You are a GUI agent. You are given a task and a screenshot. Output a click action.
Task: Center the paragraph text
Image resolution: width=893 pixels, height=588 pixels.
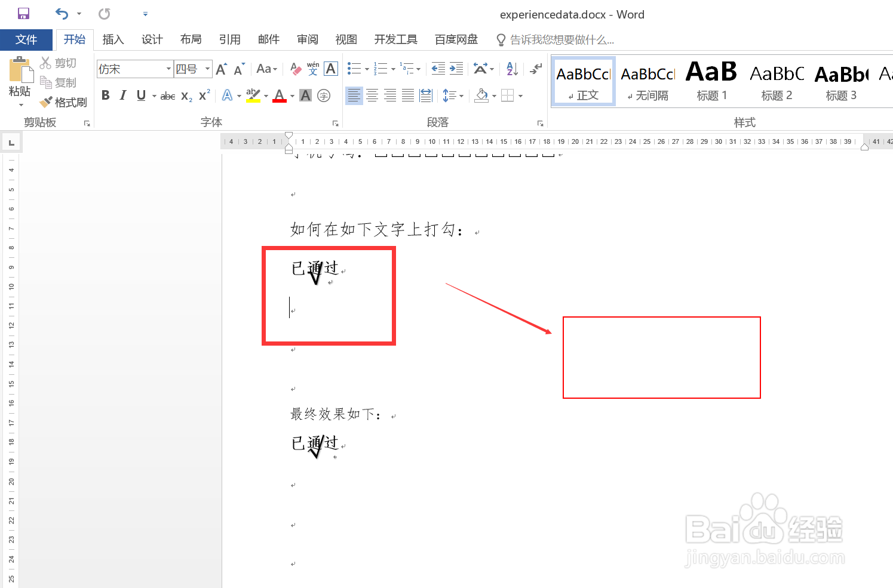point(372,96)
